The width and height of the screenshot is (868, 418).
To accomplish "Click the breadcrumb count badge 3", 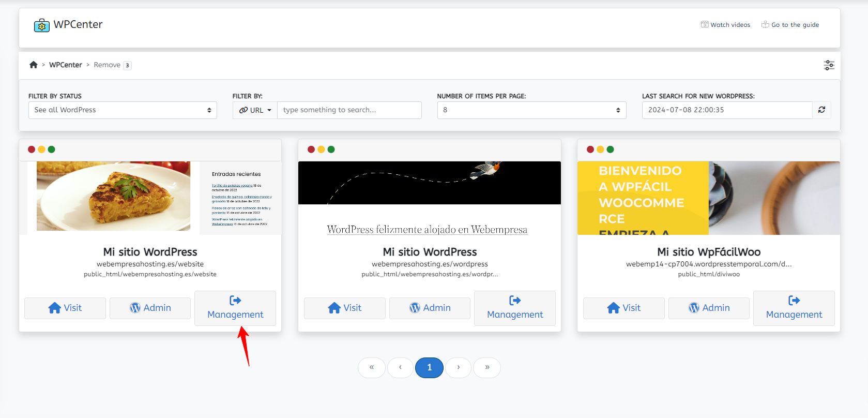I will [x=127, y=65].
